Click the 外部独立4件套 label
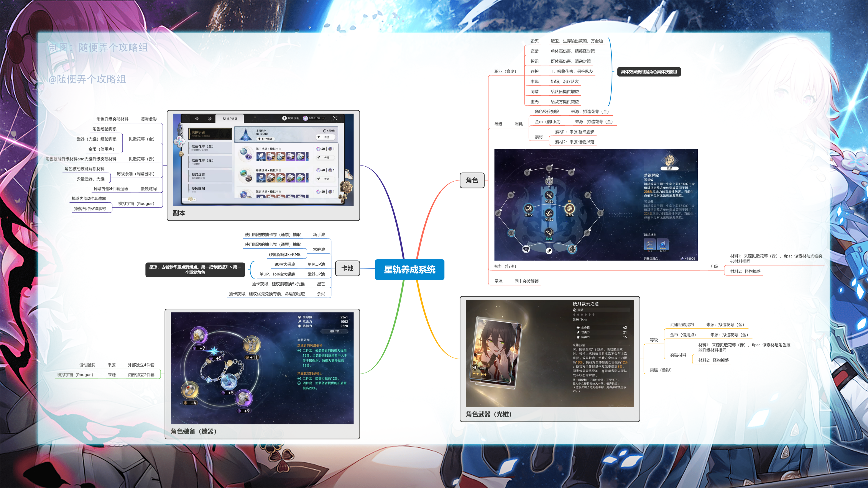The height and width of the screenshot is (488, 868). 141,365
